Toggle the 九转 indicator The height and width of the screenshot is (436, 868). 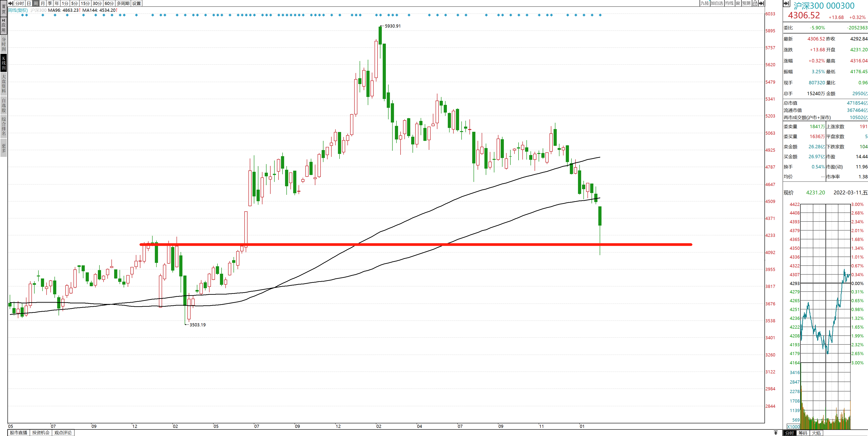coord(705,3)
